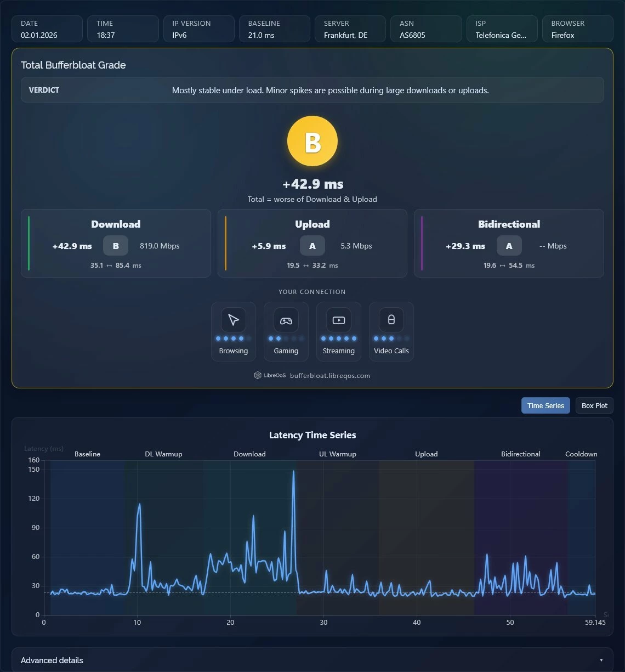
Task: Click the ASN AS6805 card
Action: click(426, 29)
